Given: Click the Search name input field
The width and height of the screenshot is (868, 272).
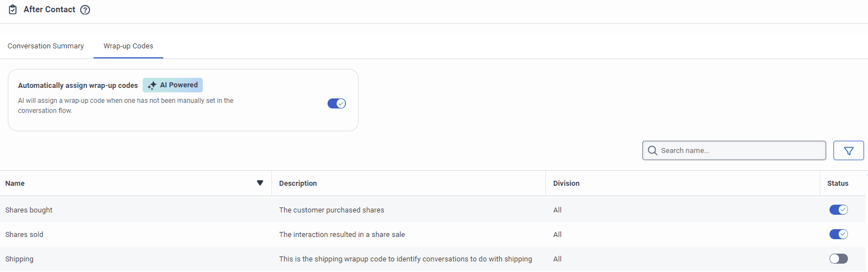Looking at the screenshot, I should coord(741,150).
